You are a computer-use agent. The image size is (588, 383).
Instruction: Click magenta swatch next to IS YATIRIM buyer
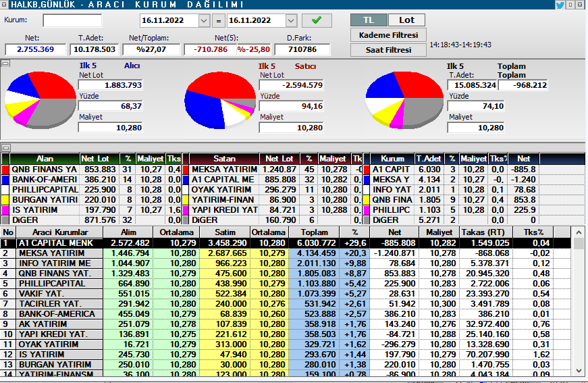tap(5, 210)
